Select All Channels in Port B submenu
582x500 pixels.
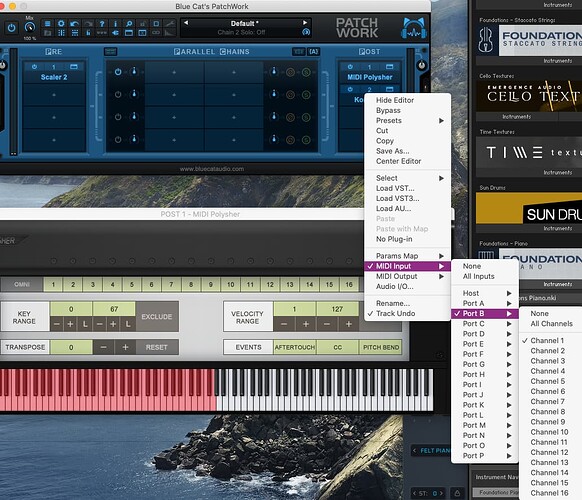551,324
